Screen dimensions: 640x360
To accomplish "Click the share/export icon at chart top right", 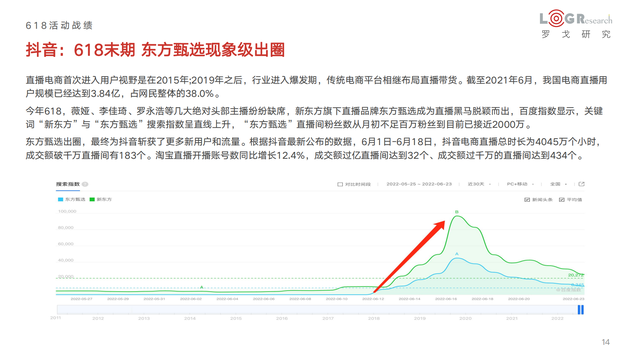I will coord(582,184).
